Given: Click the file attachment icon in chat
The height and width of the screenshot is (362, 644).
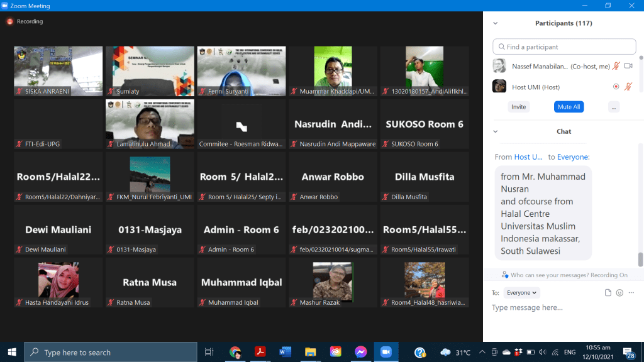Looking at the screenshot, I should point(608,293).
